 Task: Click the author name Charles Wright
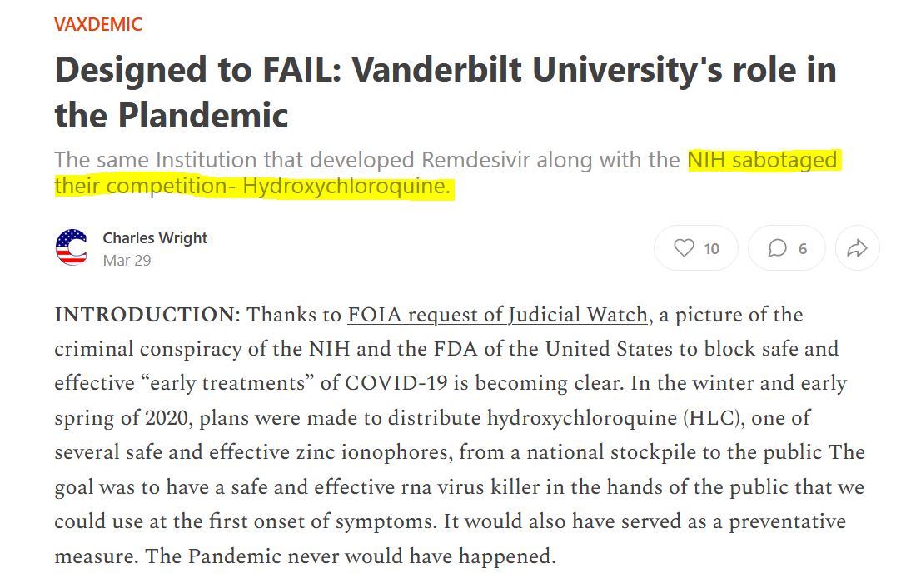pos(155,237)
